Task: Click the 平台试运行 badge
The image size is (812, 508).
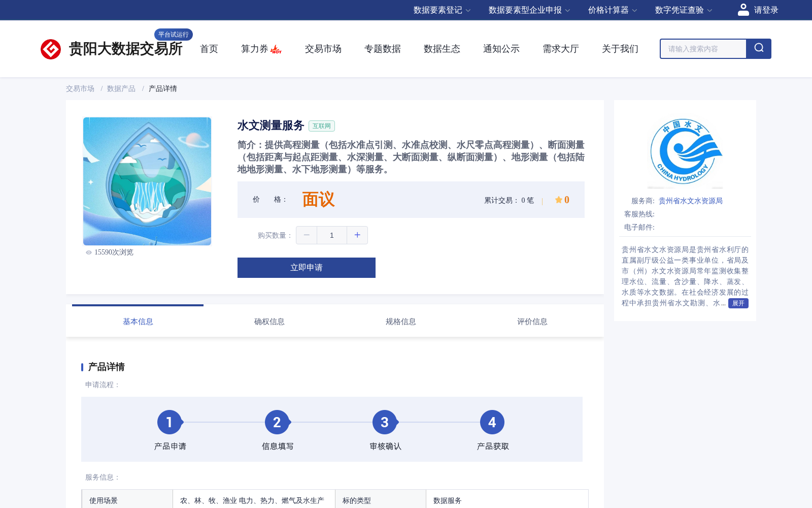Action: 174,35
